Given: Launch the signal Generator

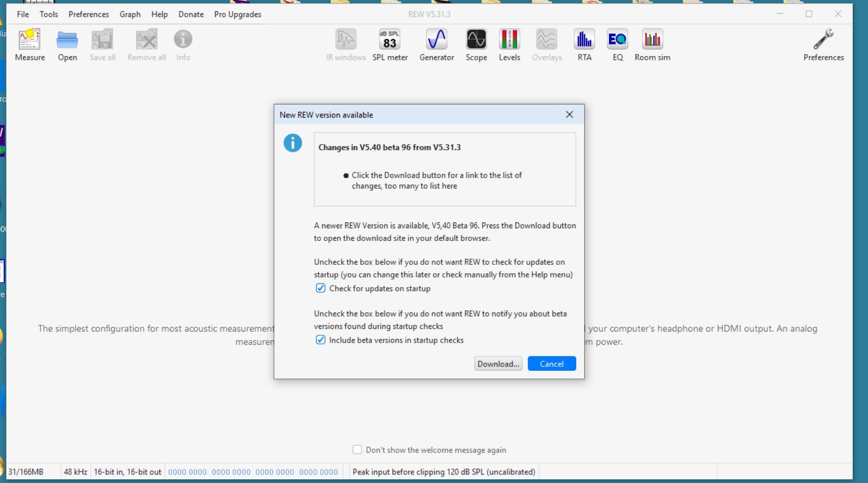Looking at the screenshot, I should click(x=437, y=45).
